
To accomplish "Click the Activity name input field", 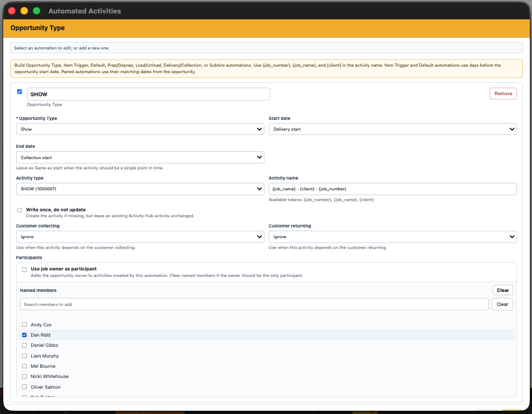I will (393, 189).
